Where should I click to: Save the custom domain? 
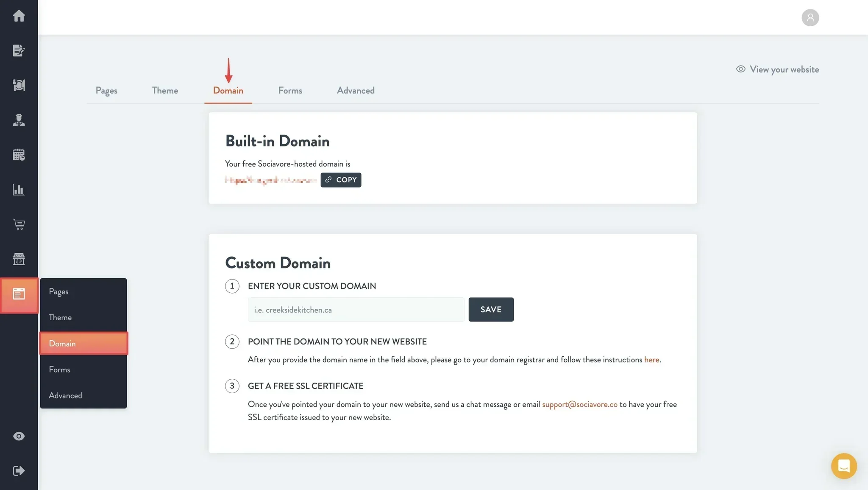tap(491, 310)
